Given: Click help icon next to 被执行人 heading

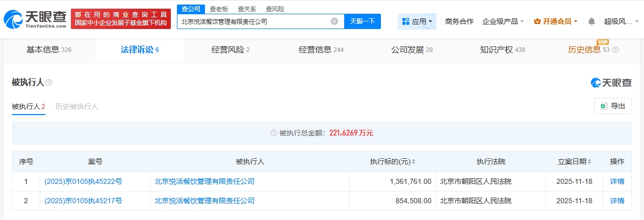Looking at the screenshot, I should click(49, 82).
